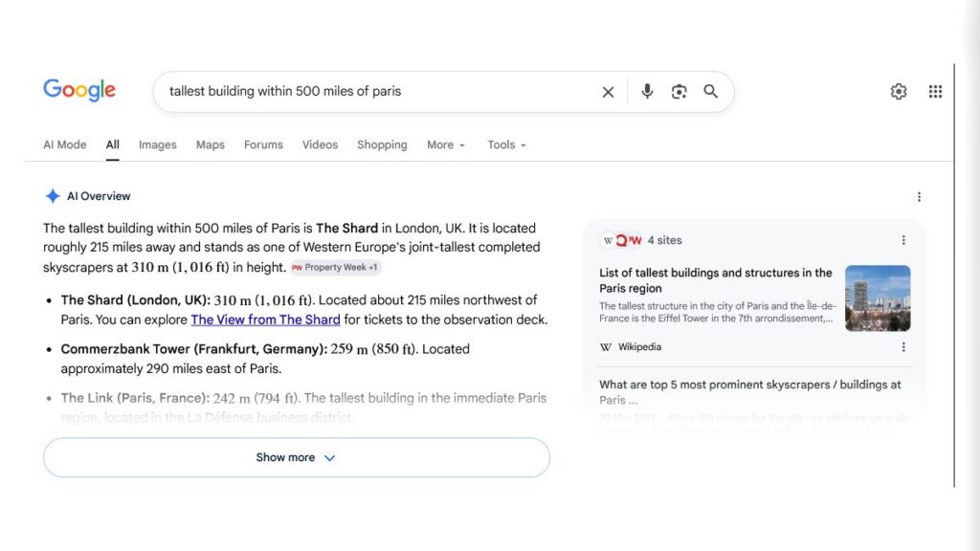Switch to Maps tab

click(210, 144)
